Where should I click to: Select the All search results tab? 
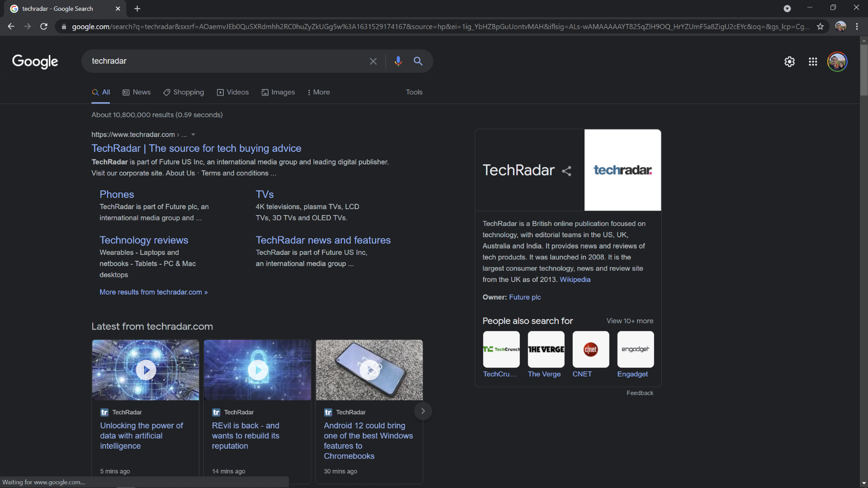101,92
